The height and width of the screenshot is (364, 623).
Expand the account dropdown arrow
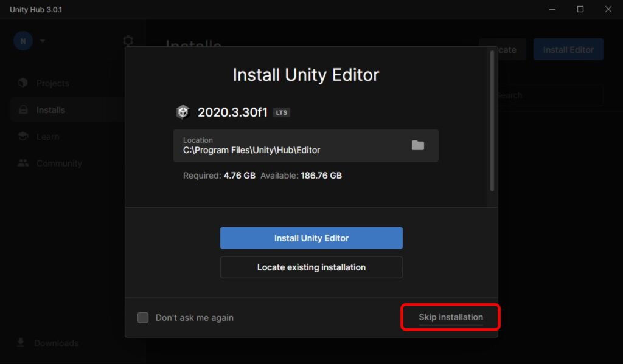[43, 41]
